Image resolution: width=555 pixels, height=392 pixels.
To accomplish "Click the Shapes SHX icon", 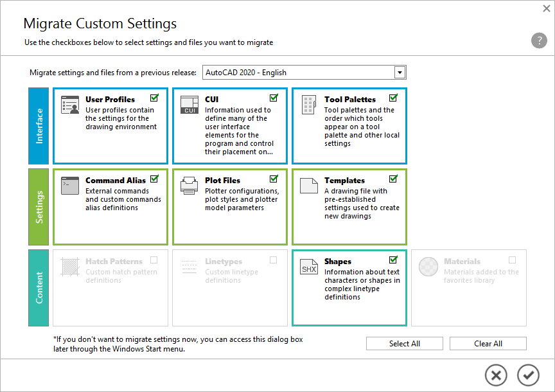I will pyautogui.click(x=309, y=267).
